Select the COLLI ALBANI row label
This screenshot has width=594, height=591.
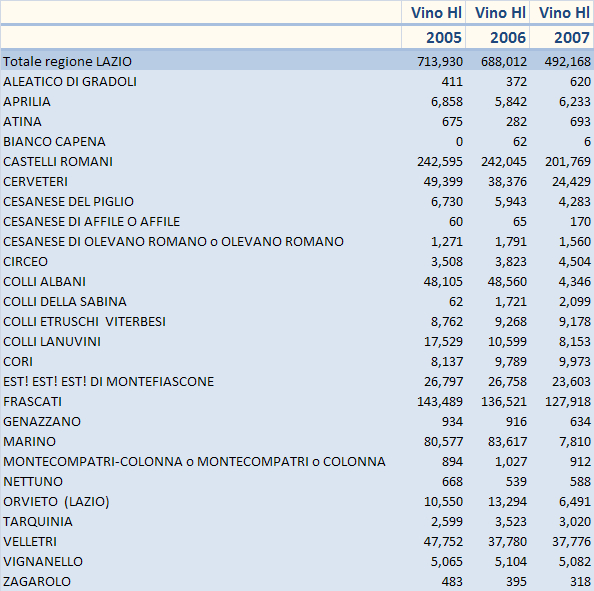pyautogui.click(x=44, y=282)
